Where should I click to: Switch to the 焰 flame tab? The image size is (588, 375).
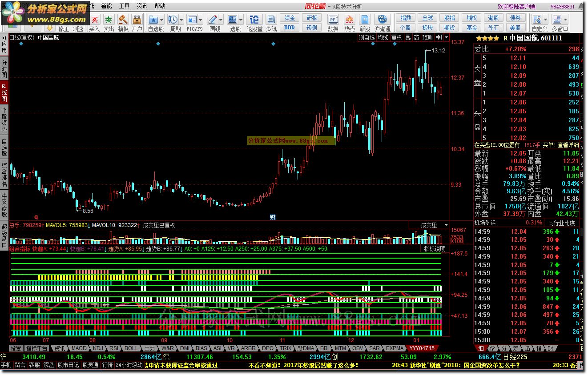click(527, 348)
